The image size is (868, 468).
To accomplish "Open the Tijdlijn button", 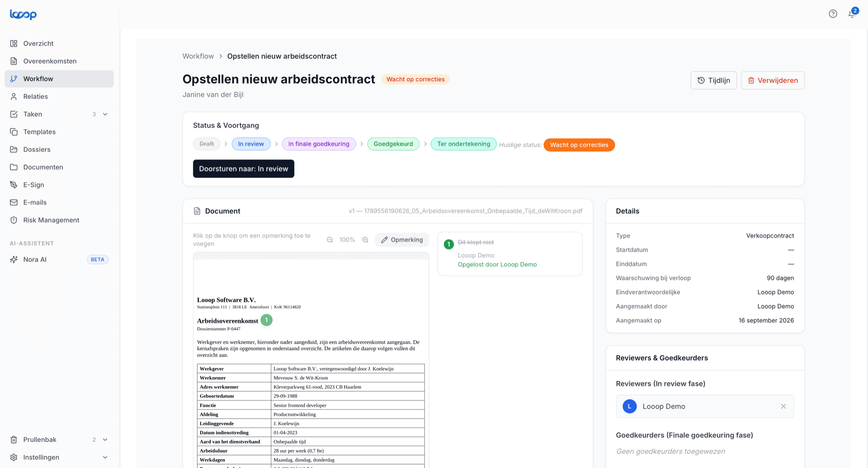I will pyautogui.click(x=713, y=80).
